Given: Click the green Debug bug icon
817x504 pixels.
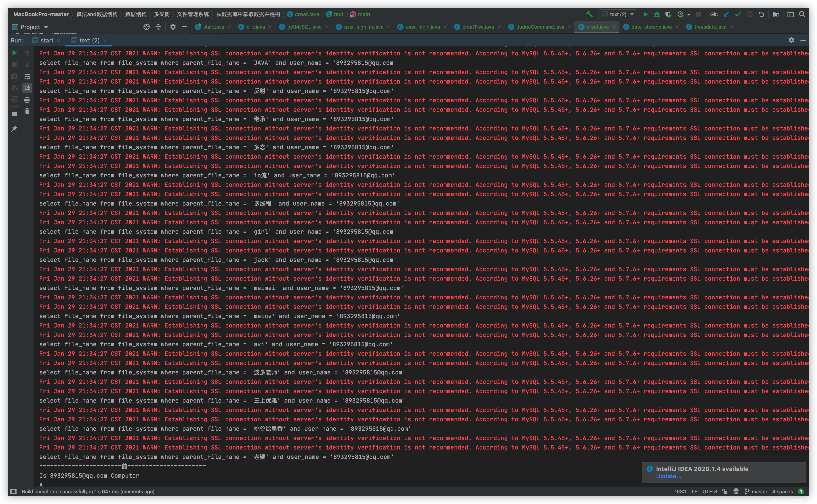Looking at the screenshot, I should 657,14.
